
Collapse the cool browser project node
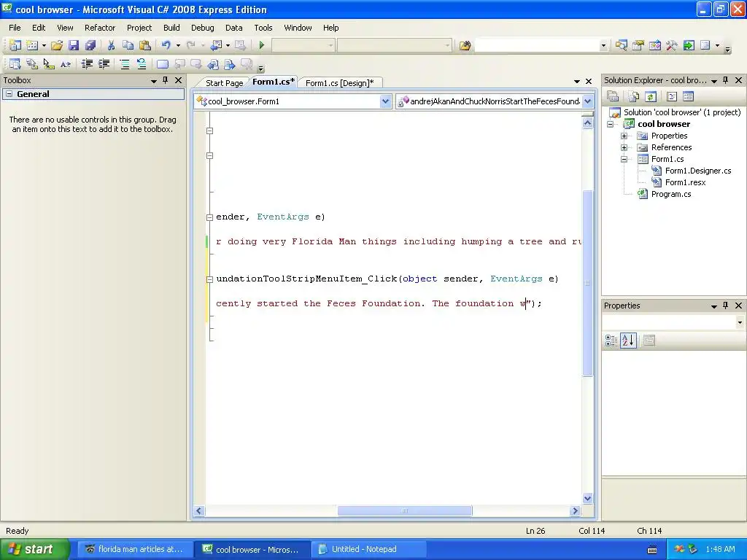tap(611, 124)
